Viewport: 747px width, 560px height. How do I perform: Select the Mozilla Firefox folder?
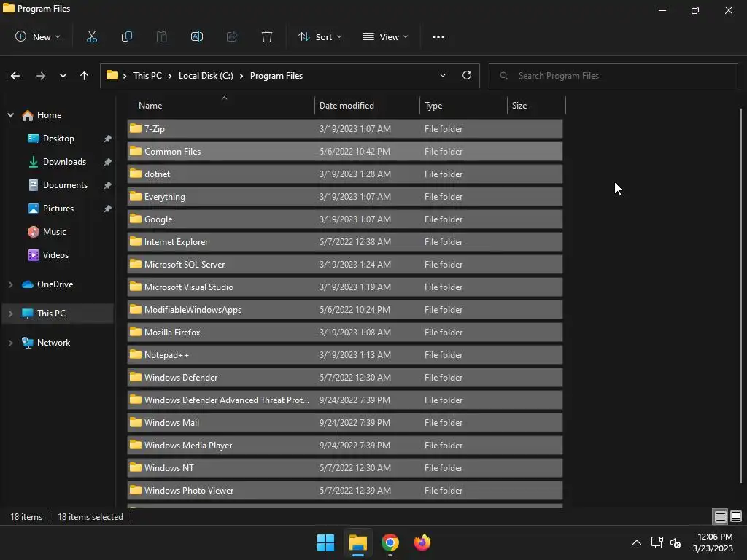tap(345, 332)
